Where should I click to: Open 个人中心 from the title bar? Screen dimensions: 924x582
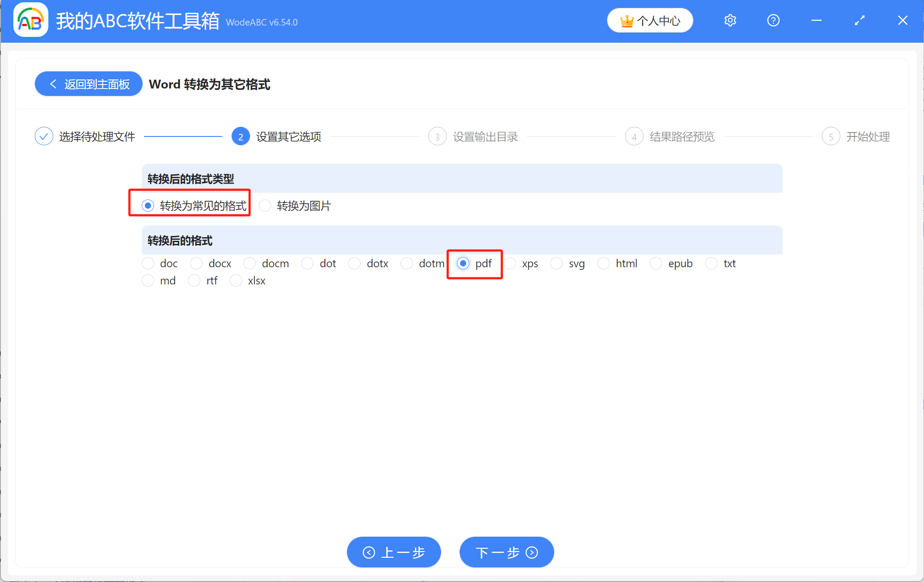tap(650, 20)
